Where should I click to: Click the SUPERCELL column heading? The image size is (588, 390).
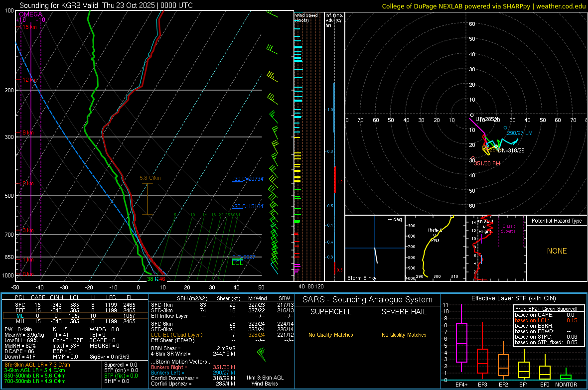pyautogui.click(x=331, y=312)
